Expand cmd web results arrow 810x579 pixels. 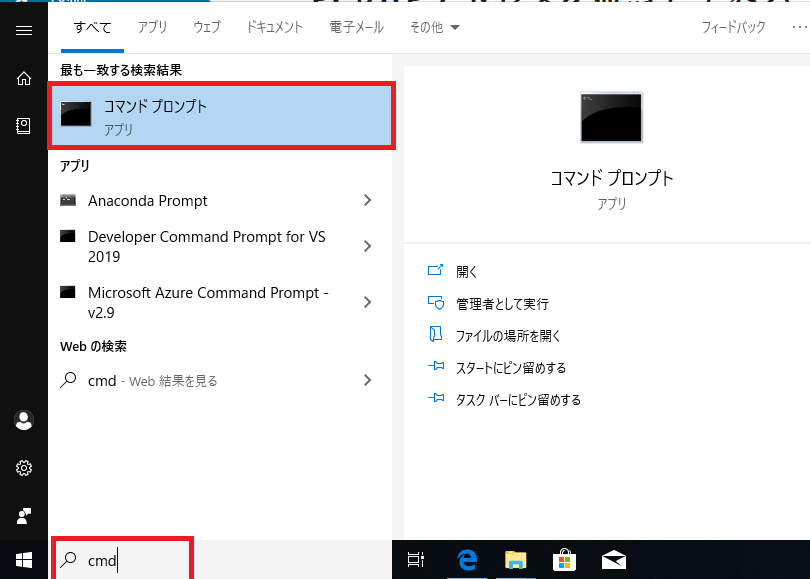click(x=367, y=381)
